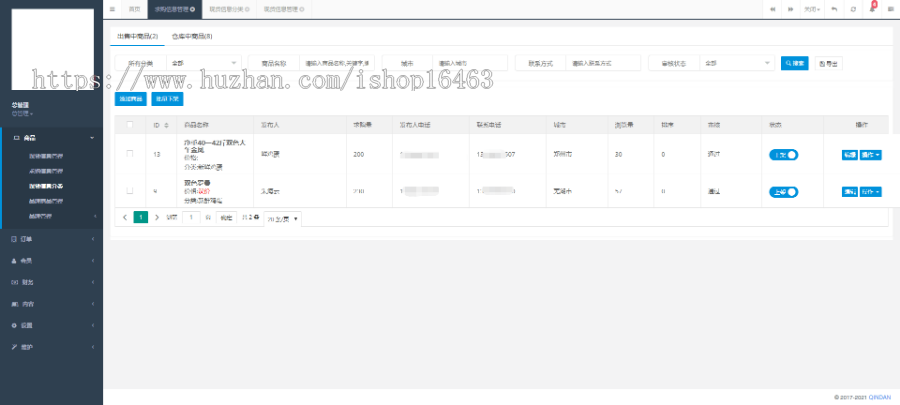Click the 商品 sidebar menu icon
This screenshot has height=405, width=900.
[x=16, y=138]
